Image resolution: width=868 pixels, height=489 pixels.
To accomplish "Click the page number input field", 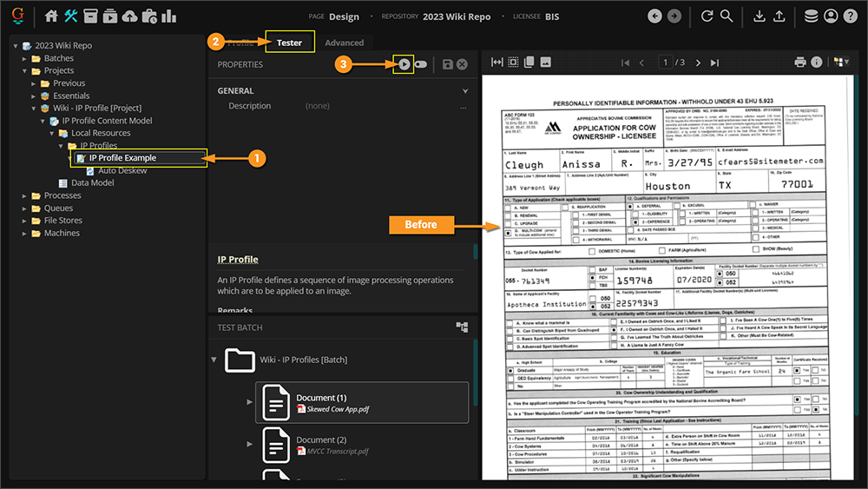I will coord(666,63).
